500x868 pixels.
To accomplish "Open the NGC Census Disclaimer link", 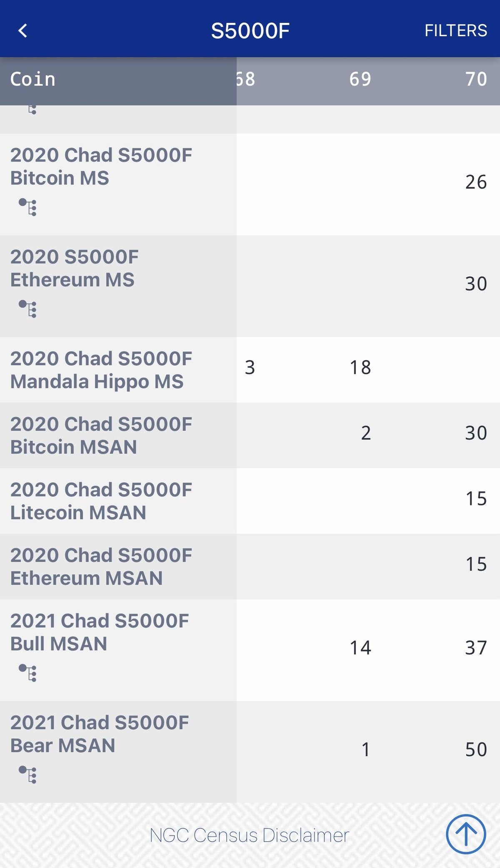I will coord(249,835).
